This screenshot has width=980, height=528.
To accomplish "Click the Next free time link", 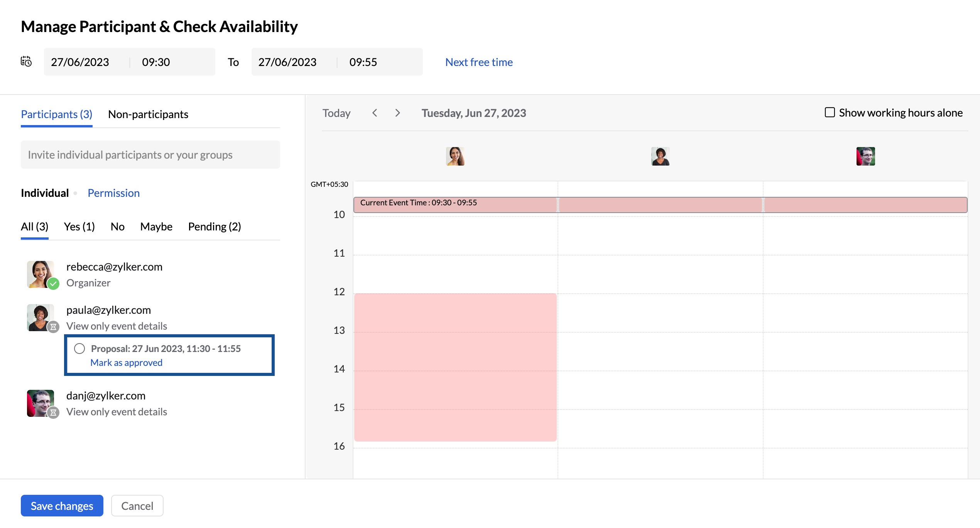I will click(479, 62).
